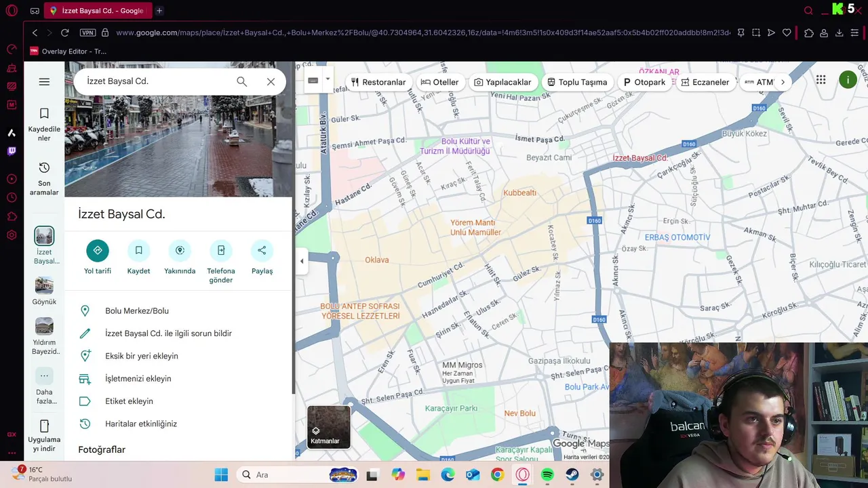Filter map by Oteller
Screen dimensions: 868x488
tap(439, 82)
